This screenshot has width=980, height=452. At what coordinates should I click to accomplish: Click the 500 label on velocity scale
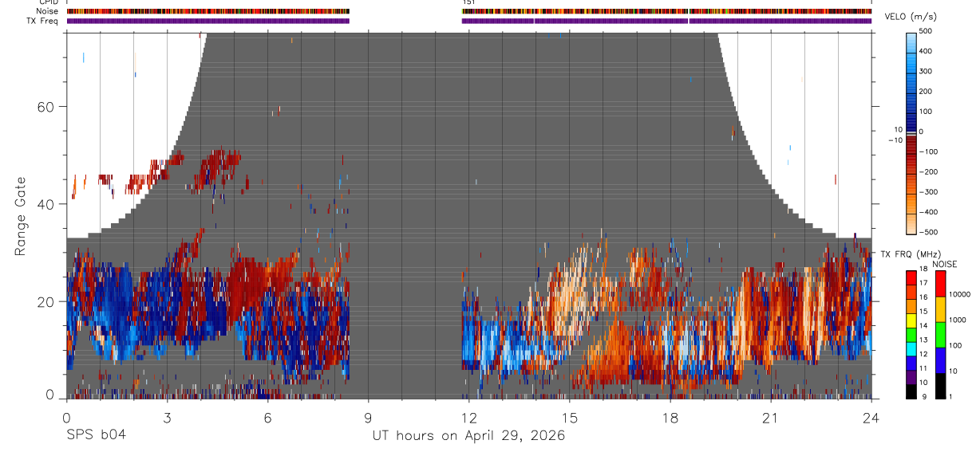click(x=926, y=31)
